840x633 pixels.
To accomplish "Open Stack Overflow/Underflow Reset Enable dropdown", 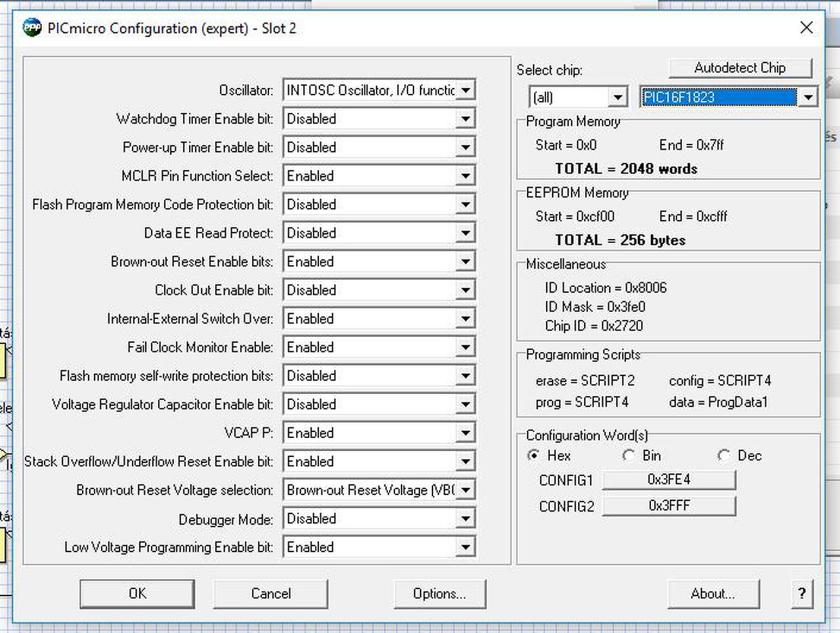I will [x=379, y=462].
